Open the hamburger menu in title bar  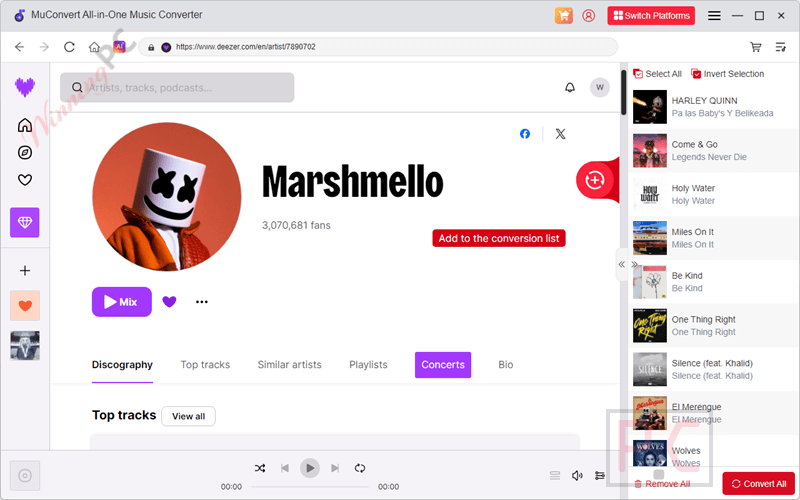coord(714,15)
